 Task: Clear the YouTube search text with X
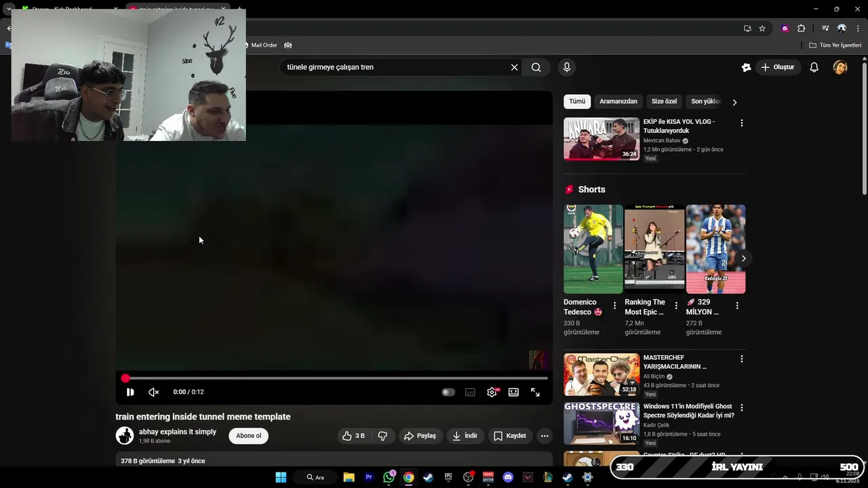click(x=514, y=67)
